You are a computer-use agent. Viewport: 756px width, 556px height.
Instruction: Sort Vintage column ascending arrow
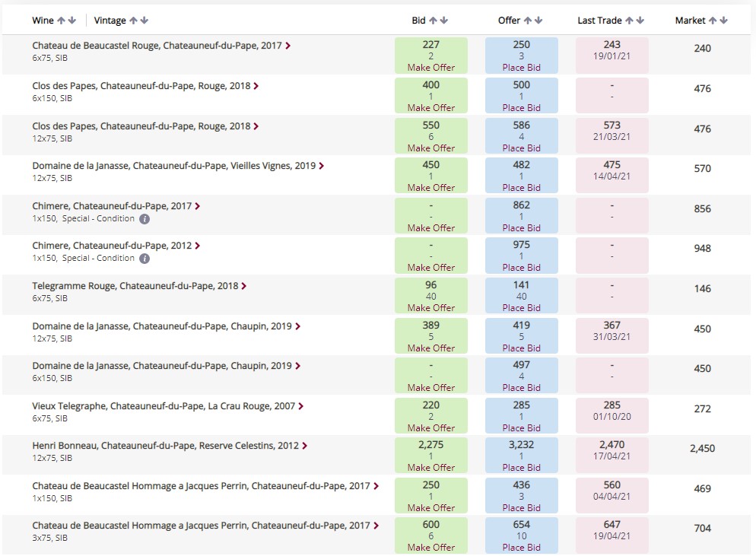click(x=134, y=21)
